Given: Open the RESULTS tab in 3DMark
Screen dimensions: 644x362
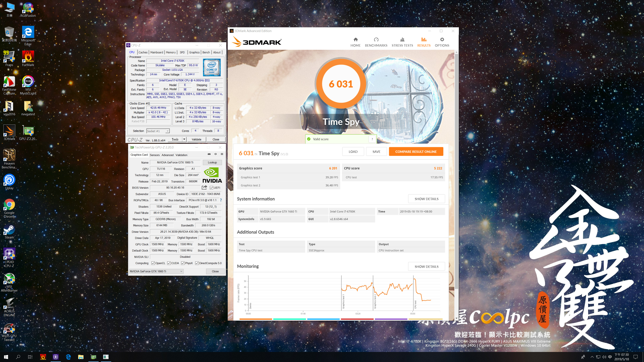Looking at the screenshot, I should click(x=424, y=42).
